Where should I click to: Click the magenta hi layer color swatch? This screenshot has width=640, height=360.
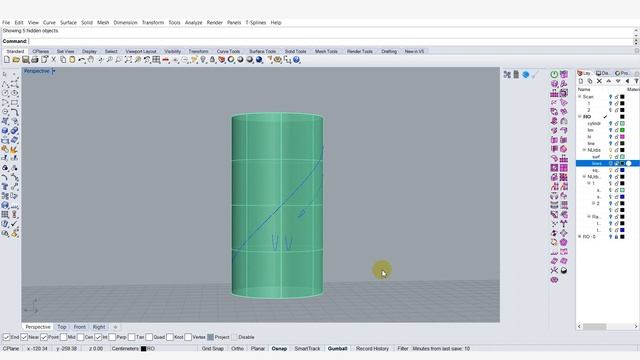click(x=622, y=137)
